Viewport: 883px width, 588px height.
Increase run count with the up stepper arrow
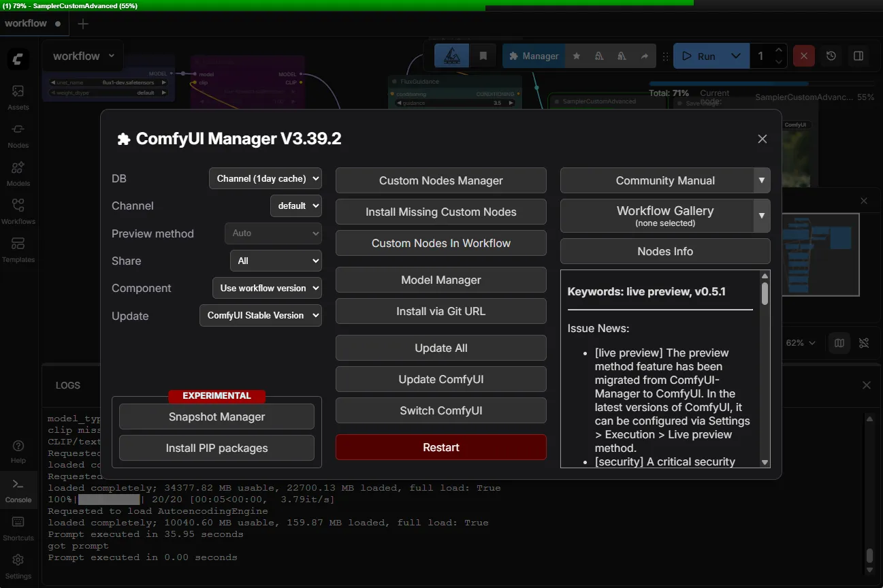pos(780,50)
